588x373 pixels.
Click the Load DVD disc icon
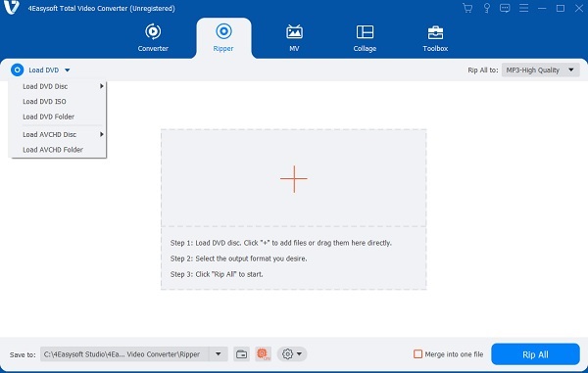coord(18,70)
